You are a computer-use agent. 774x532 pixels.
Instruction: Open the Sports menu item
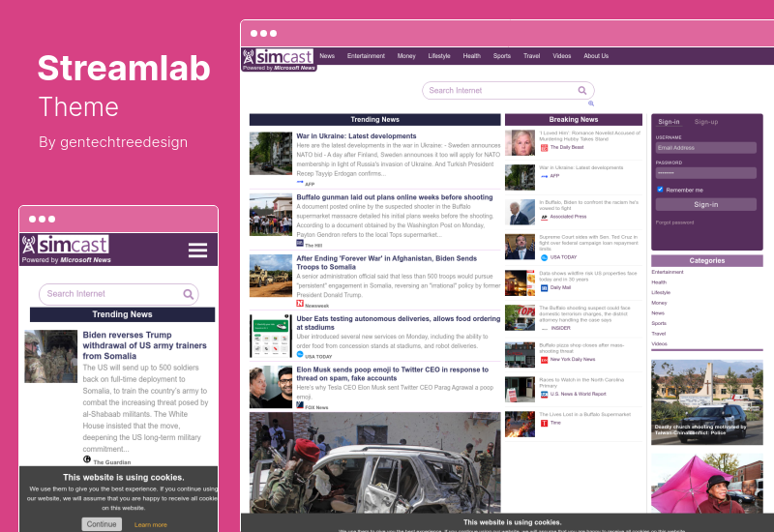click(502, 56)
